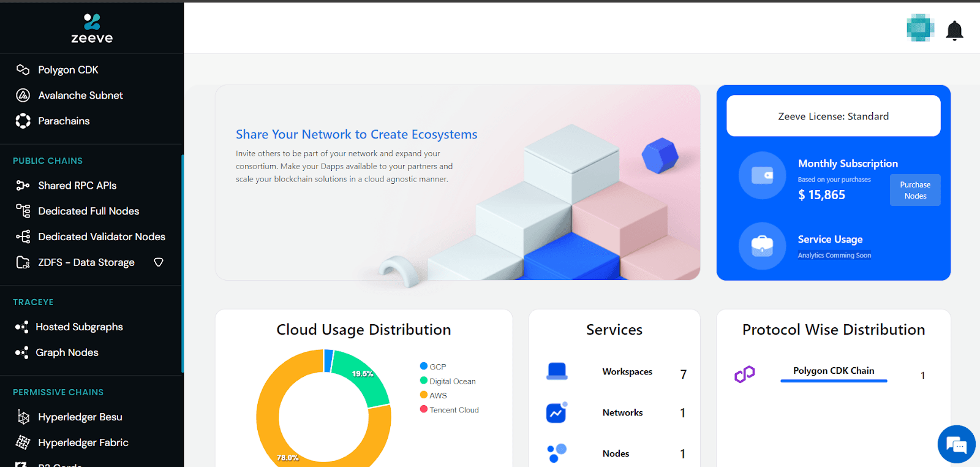This screenshot has height=467, width=980.
Task: Open the chat support bubble
Action: pyautogui.click(x=956, y=444)
